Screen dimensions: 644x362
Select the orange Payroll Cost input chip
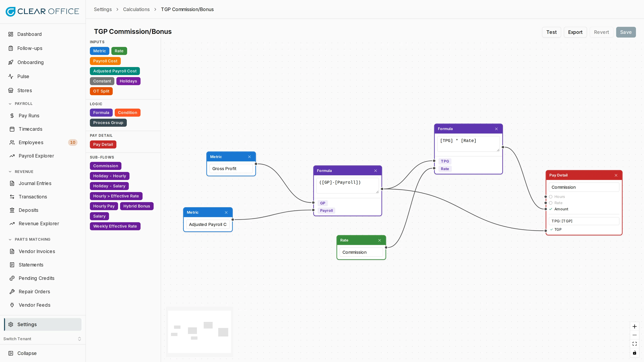105,61
